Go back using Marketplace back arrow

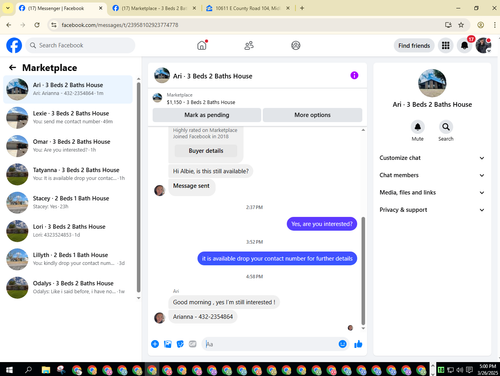[x=12, y=68]
